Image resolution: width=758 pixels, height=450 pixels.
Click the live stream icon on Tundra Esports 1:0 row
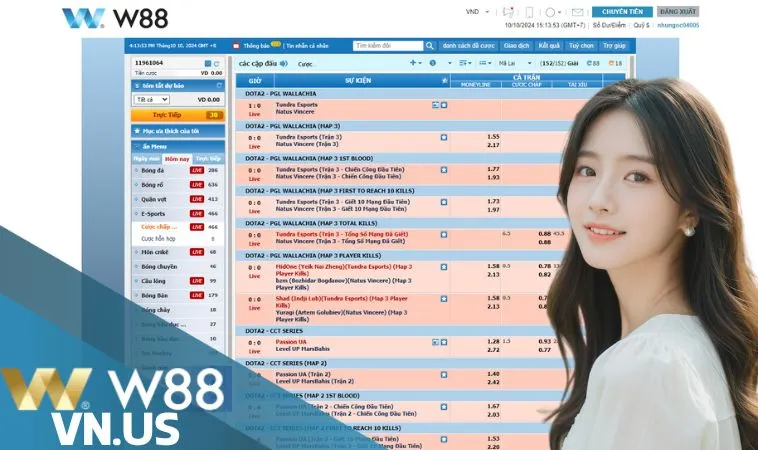(434, 105)
